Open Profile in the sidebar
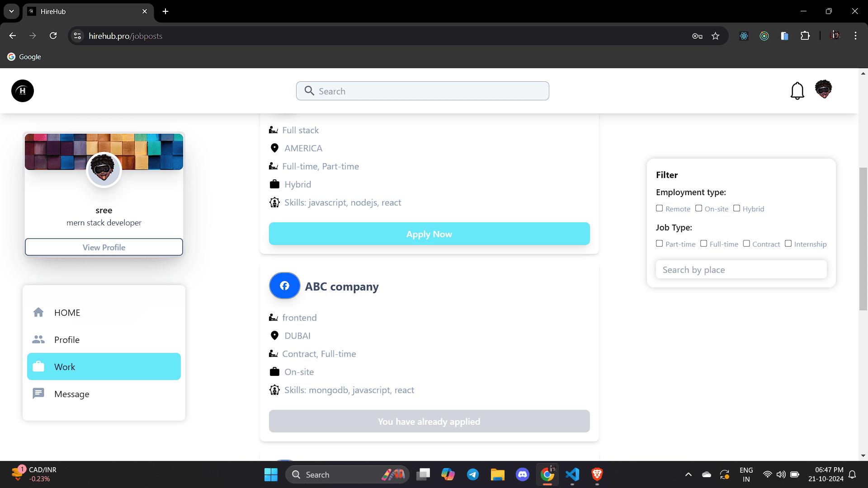 tap(104, 339)
